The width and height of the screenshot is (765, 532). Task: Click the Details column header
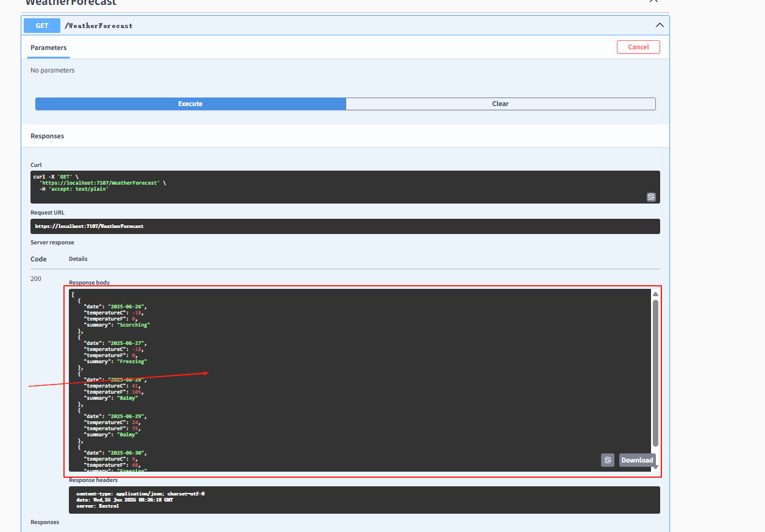pyautogui.click(x=78, y=259)
